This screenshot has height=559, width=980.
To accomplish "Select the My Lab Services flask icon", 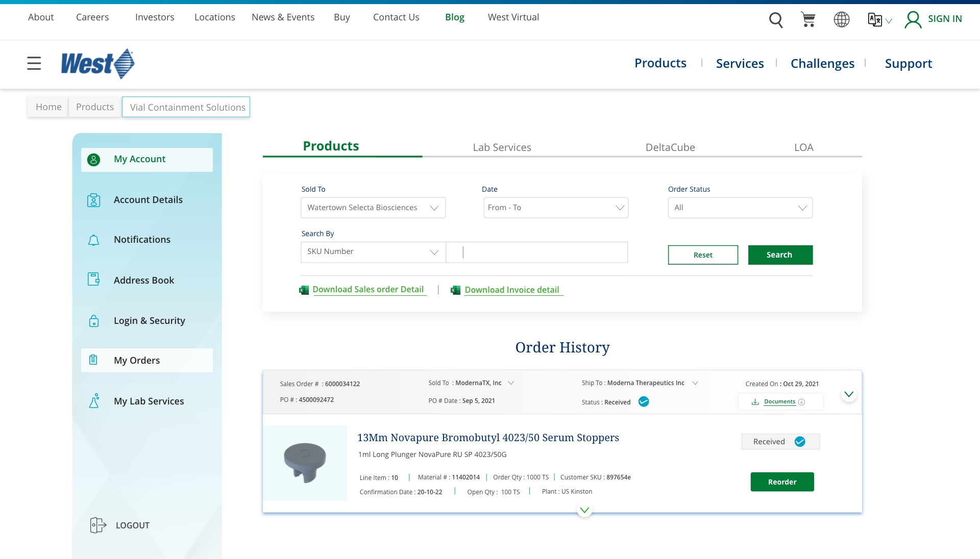I will 94,401.
